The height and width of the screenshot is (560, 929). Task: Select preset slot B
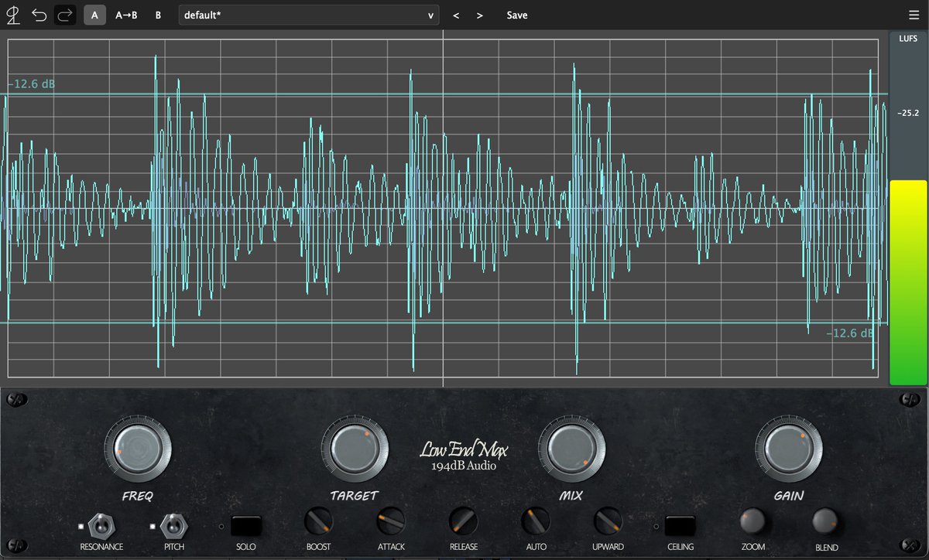158,15
